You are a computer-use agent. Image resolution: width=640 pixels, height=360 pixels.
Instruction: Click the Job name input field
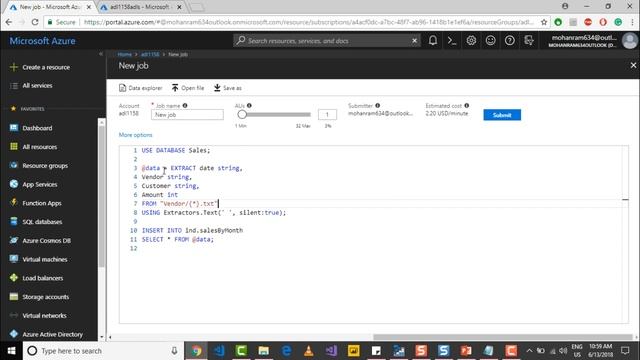pyautogui.click(x=187, y=115)
